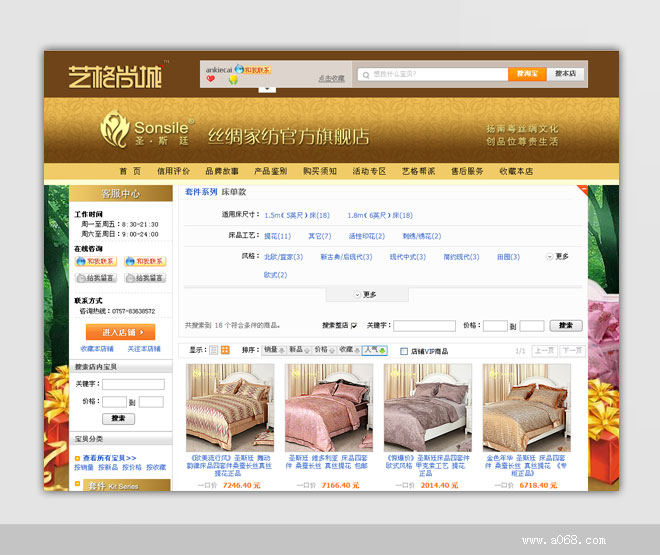This screenshot has width=660, height=555.
Task: Open the 购买须知 nav item
Action: [320, 171]
